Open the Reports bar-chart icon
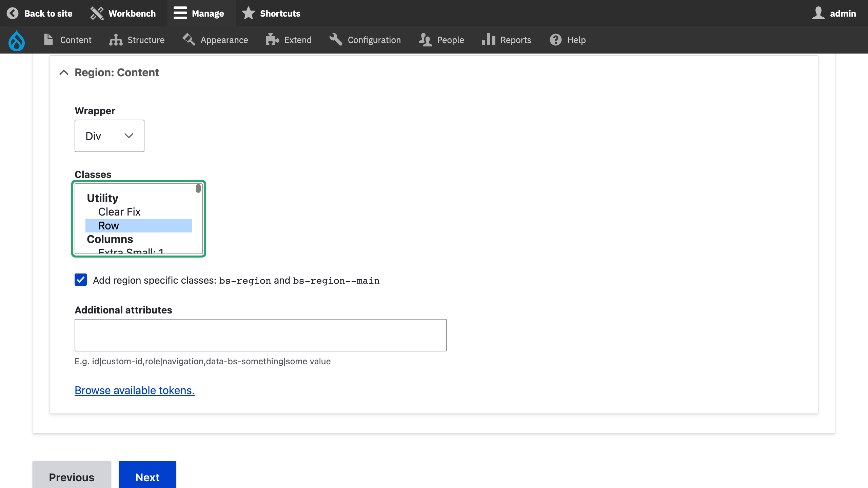868x488 pixels. [488, 40]
